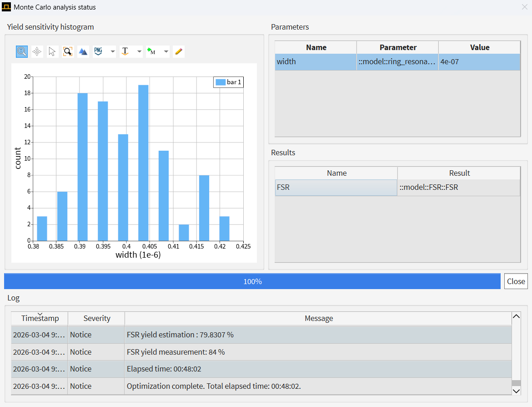Click timestamp of Optimization complete row
The width and height of the screenshot is (532, 407).
tap(40, 386)
